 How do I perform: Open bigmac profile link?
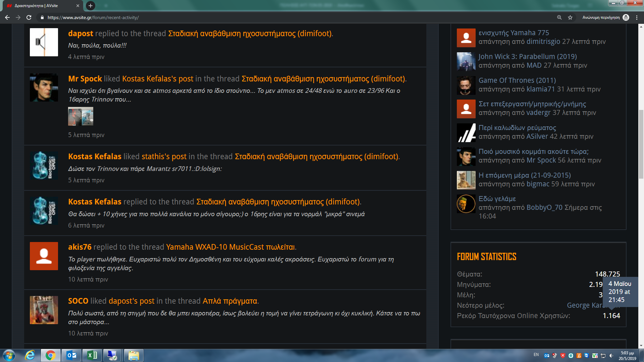pos(538,184)
